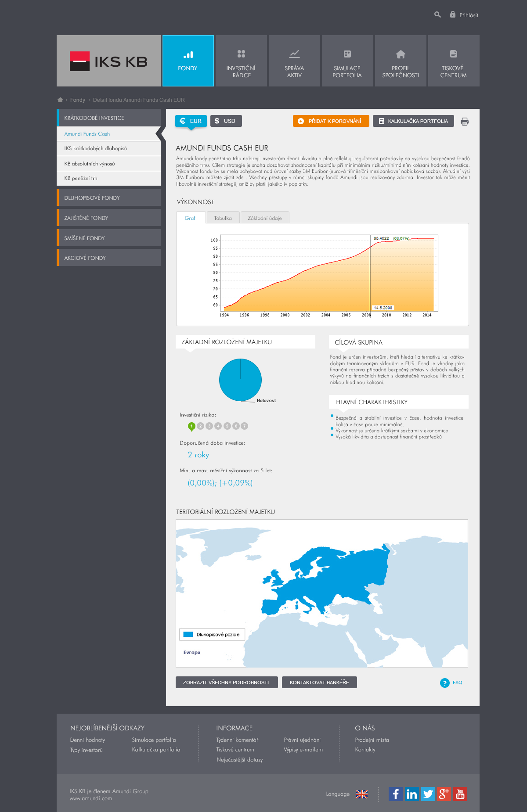Switch currency to EUR
Screen dimensions: 527x812
point(191,121)
